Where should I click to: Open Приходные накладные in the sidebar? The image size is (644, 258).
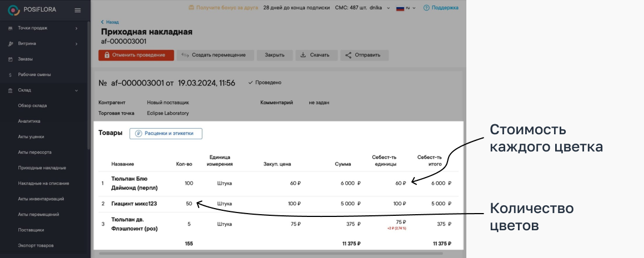pos(42,168)
